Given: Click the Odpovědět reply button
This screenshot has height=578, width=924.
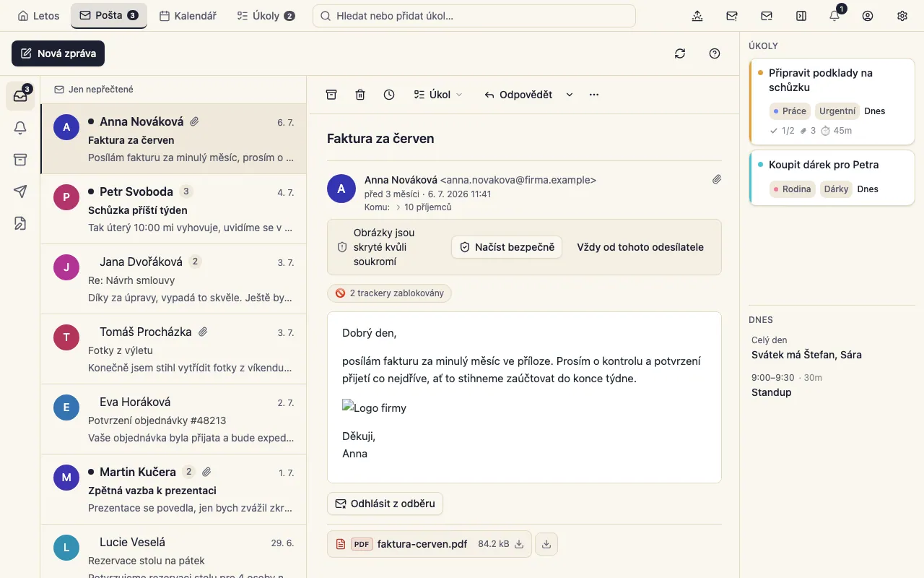Looking at the screenshot, I should coord(518,95).
